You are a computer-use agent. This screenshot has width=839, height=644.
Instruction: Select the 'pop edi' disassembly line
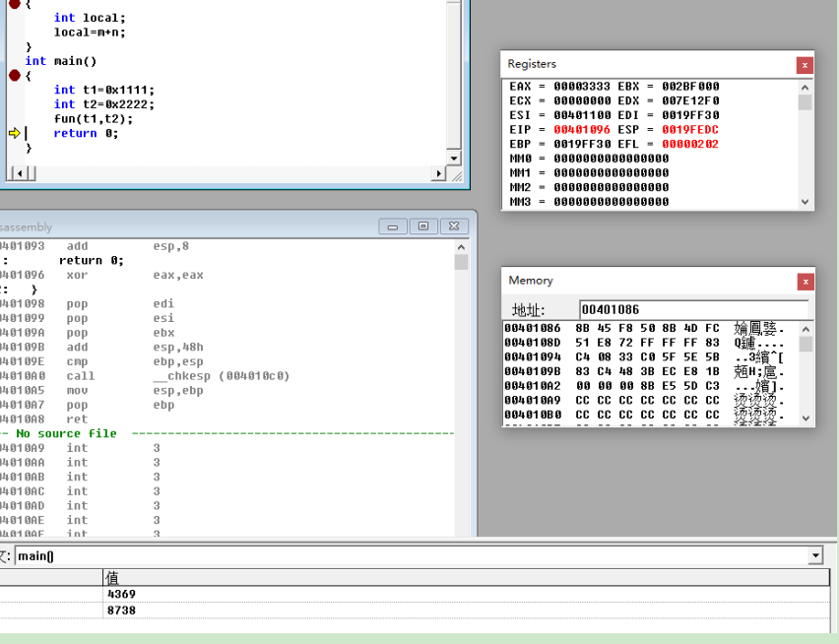point(88,304)
